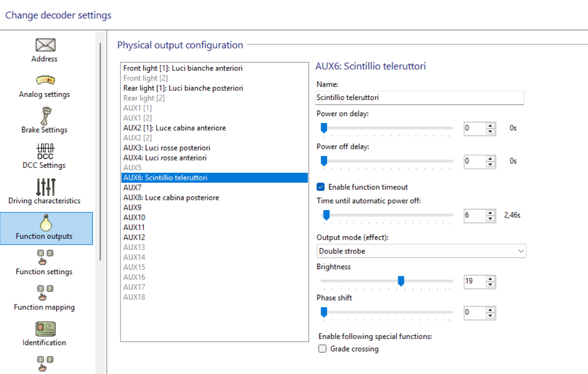This screenshot has width=588, height=374.
Task: Increase Phase shift value with up arrow
Action: click(x=490, y=310)
